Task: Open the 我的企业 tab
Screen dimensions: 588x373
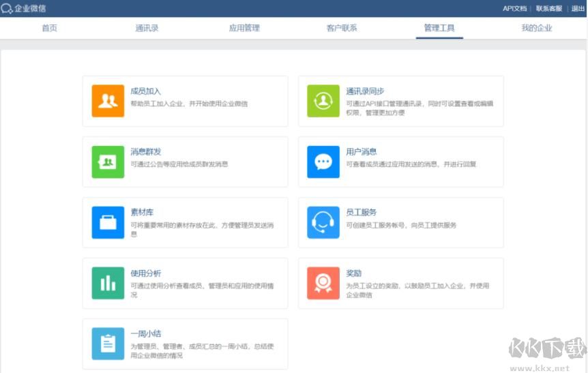Action: [537, 28]
